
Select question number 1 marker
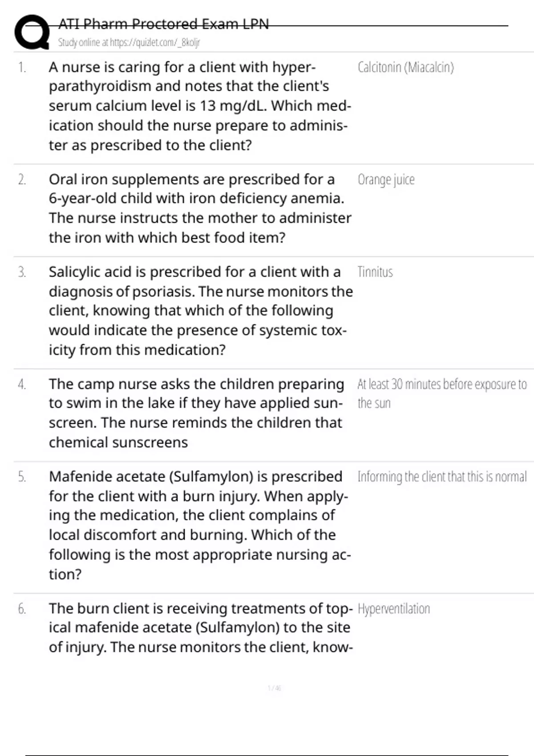coord(22,68)
